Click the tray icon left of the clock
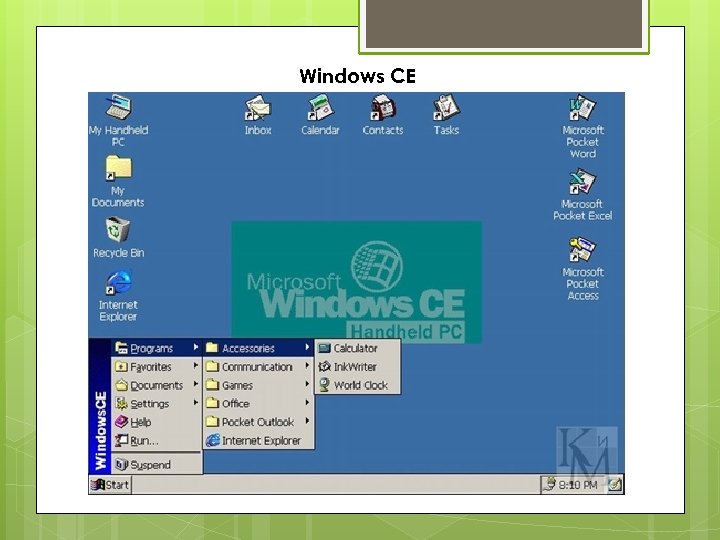Screen dimensions: 720x540 549,484
